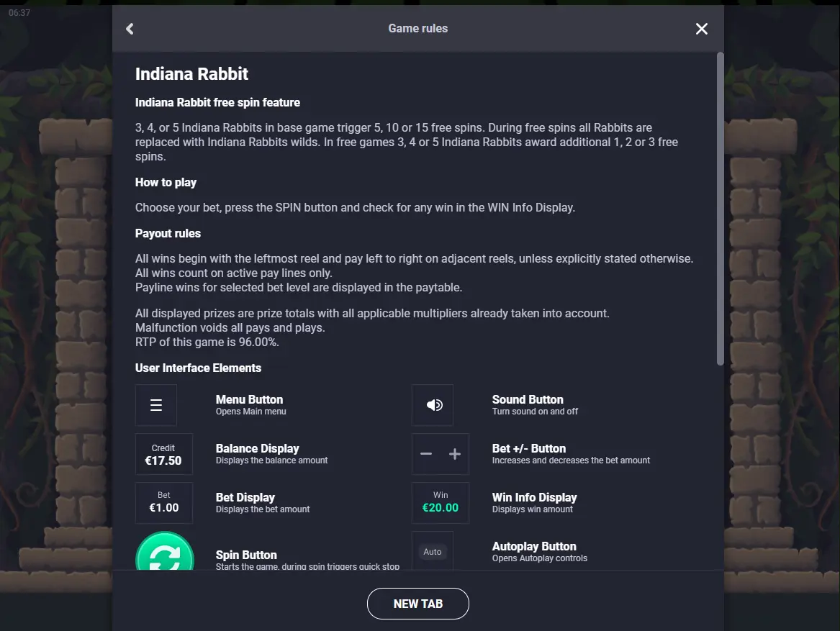840x631 pixels.
Task: Click the hamburger Menu Button icon
Action: [x=156, y=405]
